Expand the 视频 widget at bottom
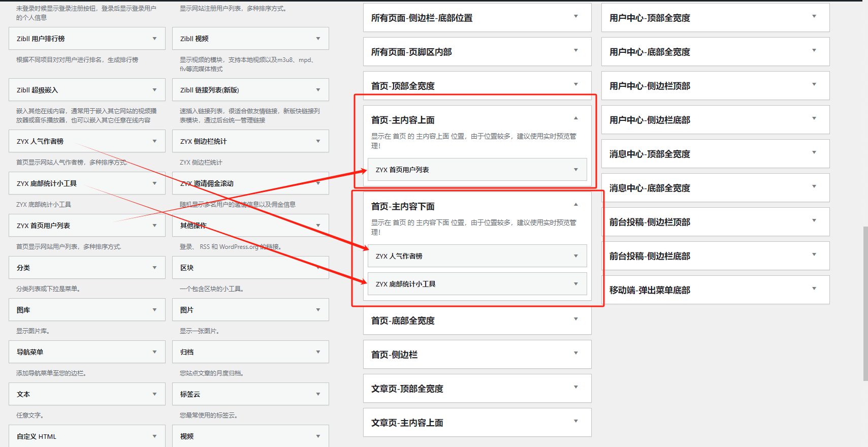The image size is (868, 447). point(318,436)
